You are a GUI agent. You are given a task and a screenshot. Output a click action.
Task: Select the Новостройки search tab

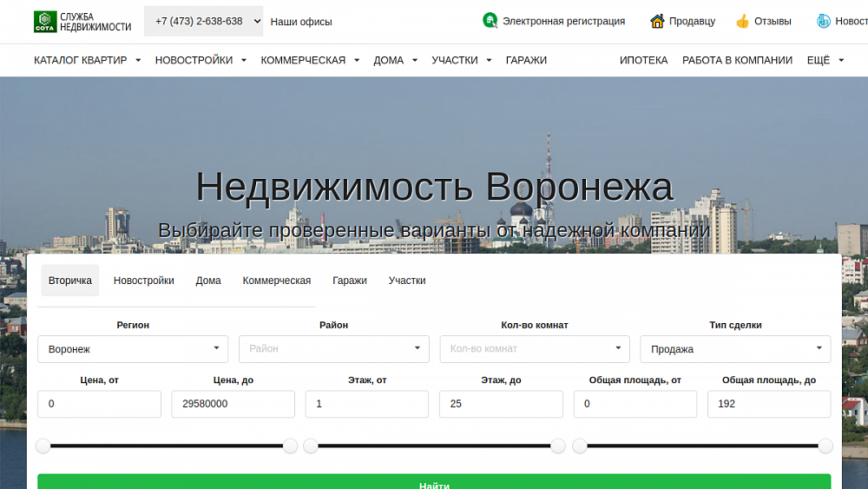(144, 281)
